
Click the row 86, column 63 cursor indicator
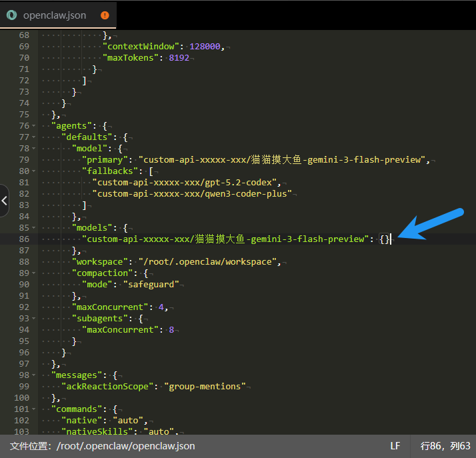coord(445,446)
